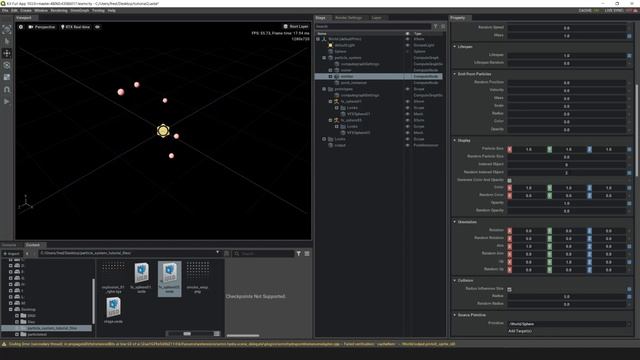
Task: Click the Content browser filter icon
Action: [x=299, y=253]
